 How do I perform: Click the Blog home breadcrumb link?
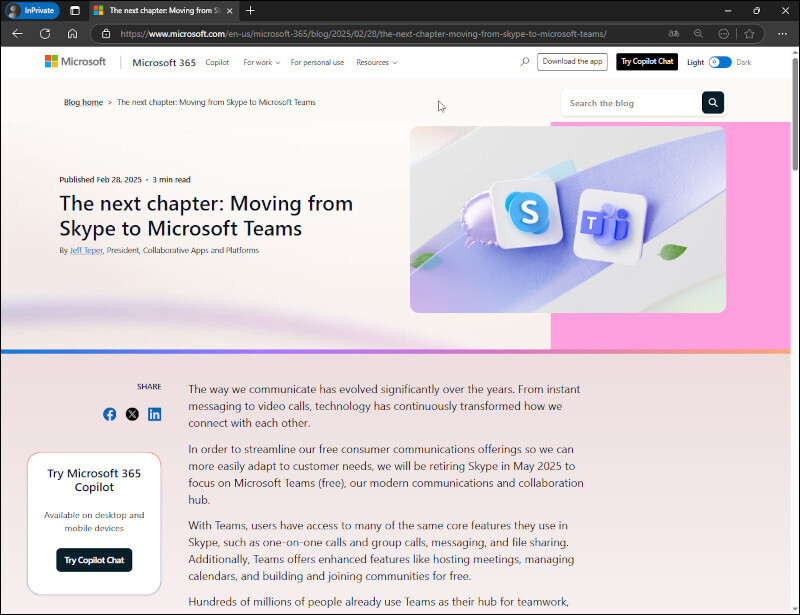click(x=83, y=102)
